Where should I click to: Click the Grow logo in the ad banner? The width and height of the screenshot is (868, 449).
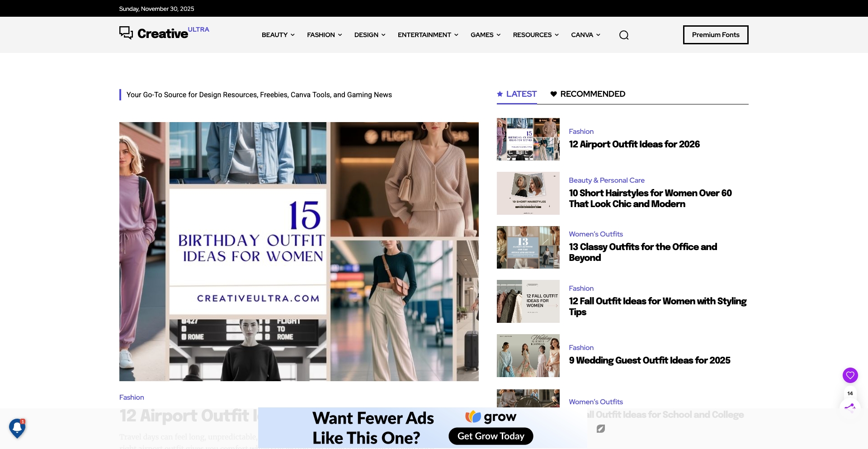[x=473, y=417]
